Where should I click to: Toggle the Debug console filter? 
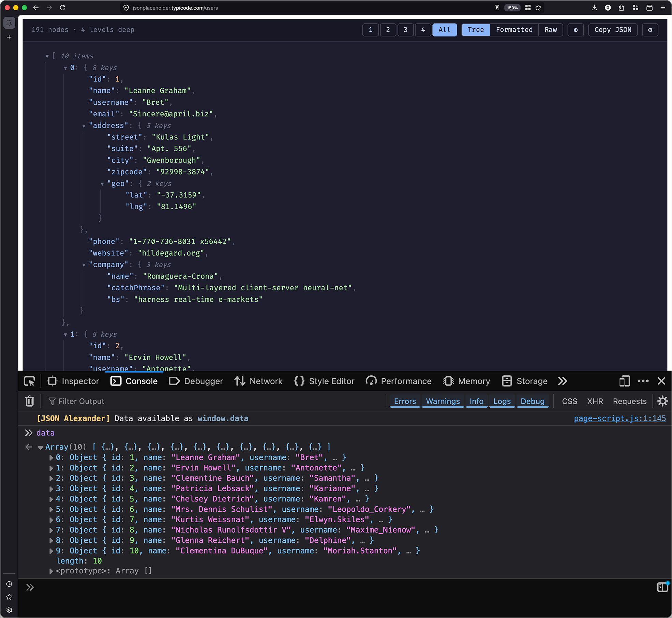click(x=533, y=401)
